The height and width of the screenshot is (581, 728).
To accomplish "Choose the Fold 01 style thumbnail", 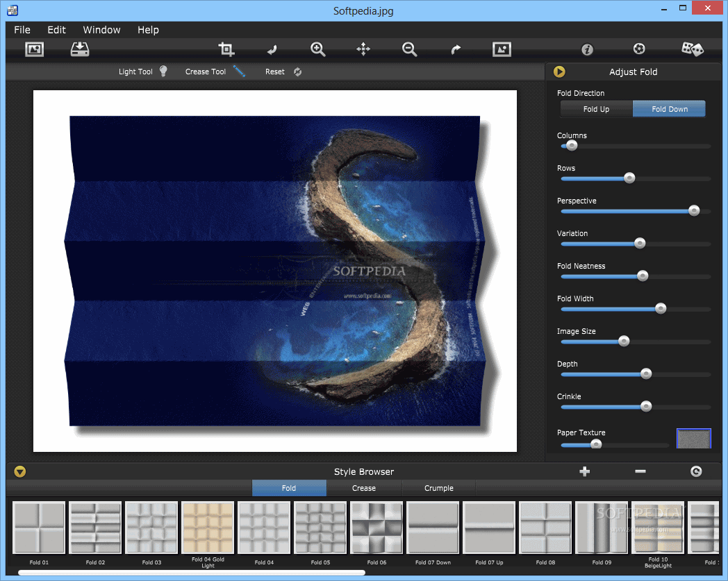I will [x=39, y=528].
